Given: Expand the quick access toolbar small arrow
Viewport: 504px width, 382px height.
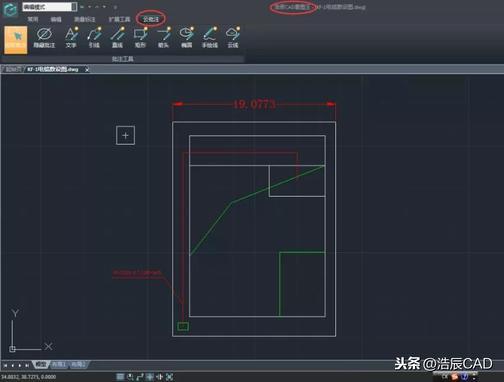Looking at the screenshot, I should [115, 7].
